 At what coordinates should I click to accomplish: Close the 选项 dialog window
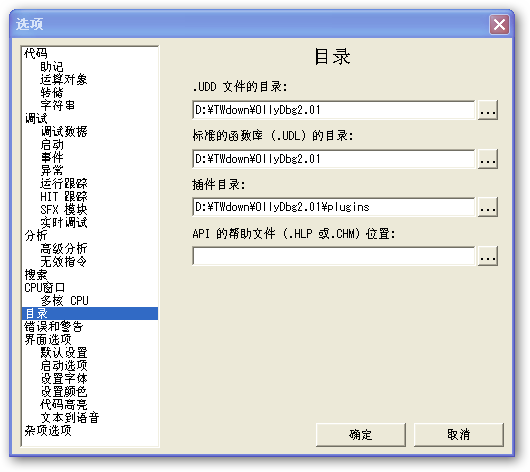coord(499,24)
